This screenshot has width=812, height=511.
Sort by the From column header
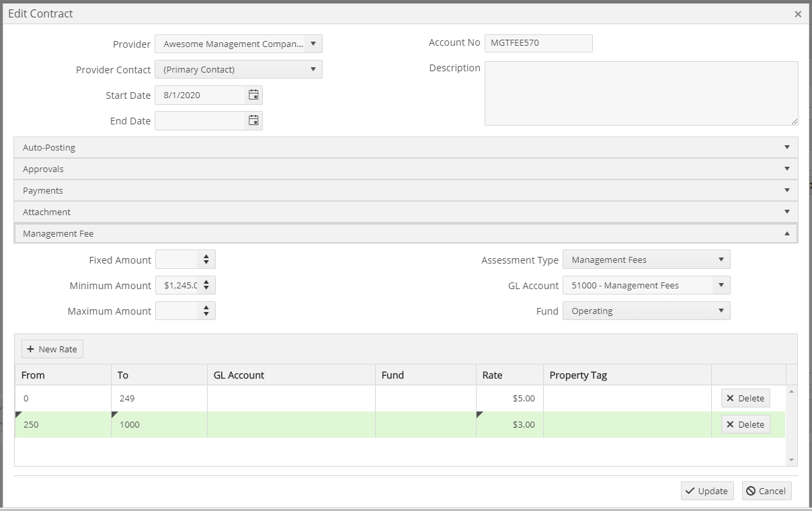click(63, 375)
